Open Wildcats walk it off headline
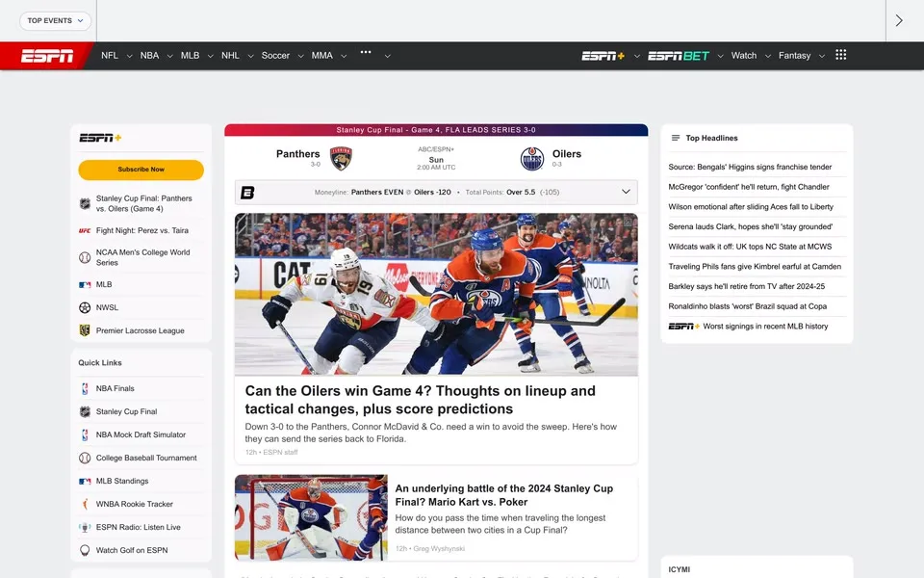 [750, 247]
